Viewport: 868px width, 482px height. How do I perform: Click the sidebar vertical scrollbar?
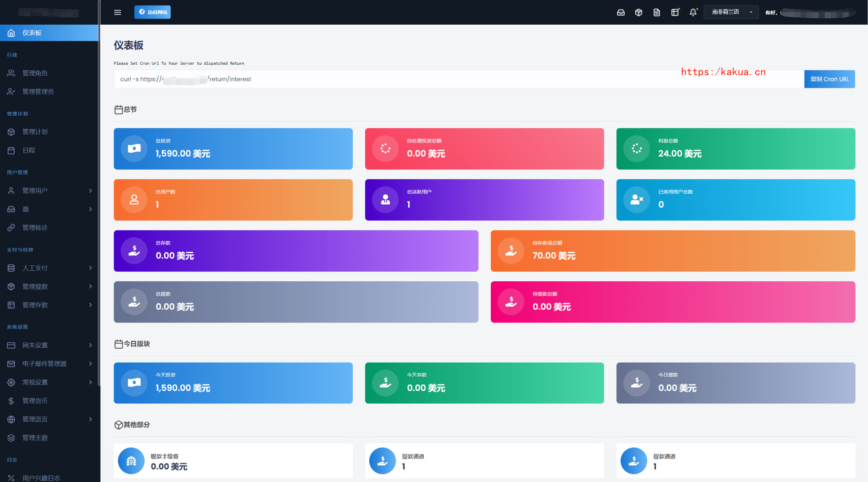(99, 192)
